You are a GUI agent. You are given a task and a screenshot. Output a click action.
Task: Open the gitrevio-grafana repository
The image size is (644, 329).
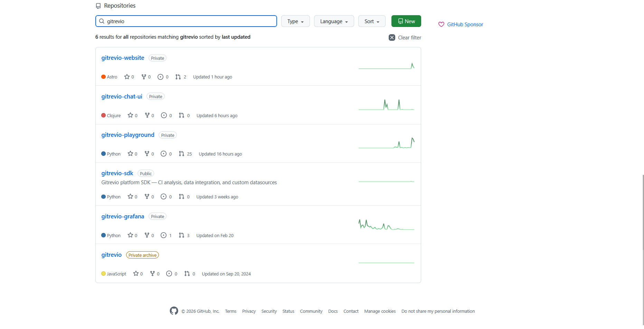tap(123, 216)
